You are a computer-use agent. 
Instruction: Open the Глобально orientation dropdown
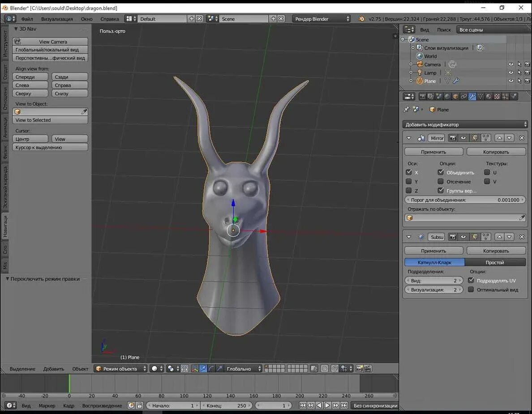click(243, 368)
